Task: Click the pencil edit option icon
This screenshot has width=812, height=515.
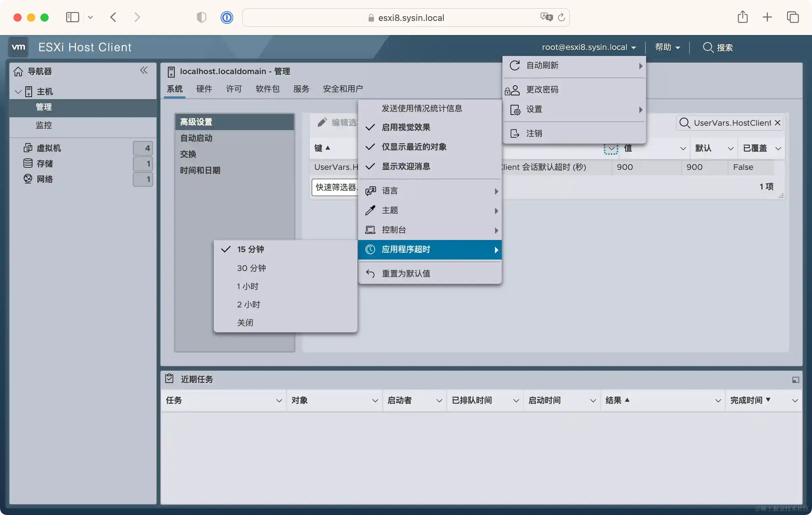Action: (x=322, y=122)
